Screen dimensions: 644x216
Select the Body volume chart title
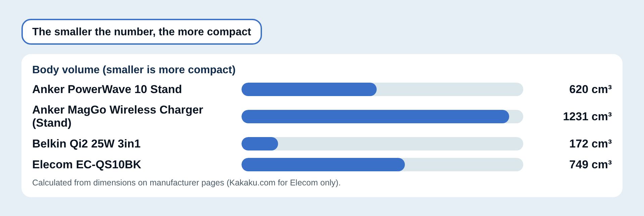tap(134, 70)
